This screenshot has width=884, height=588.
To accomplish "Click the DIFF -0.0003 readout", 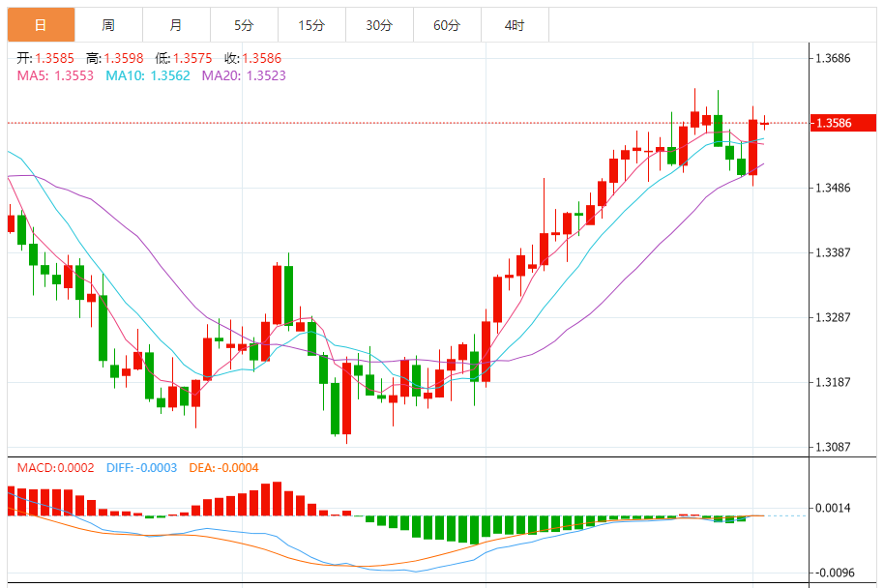I will 141,468.
